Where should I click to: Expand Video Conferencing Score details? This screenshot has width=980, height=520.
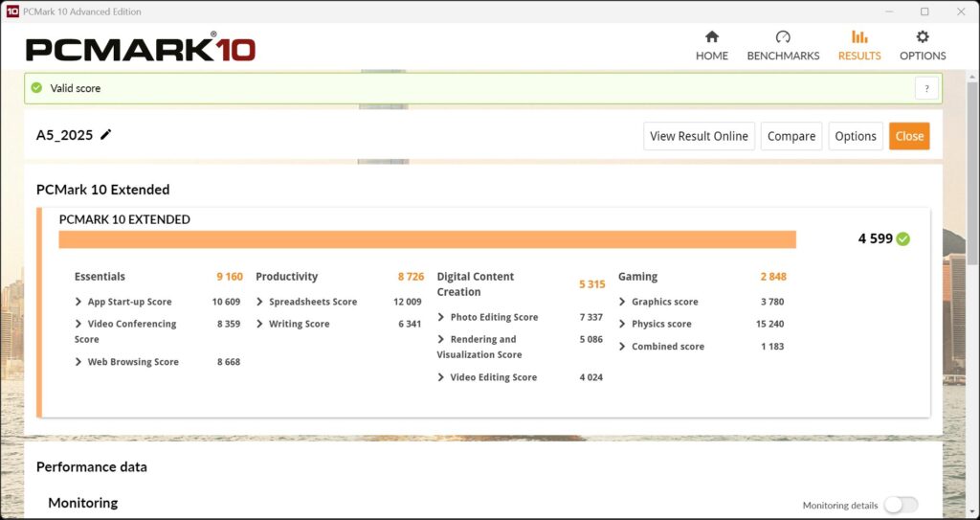pos(78,324)
